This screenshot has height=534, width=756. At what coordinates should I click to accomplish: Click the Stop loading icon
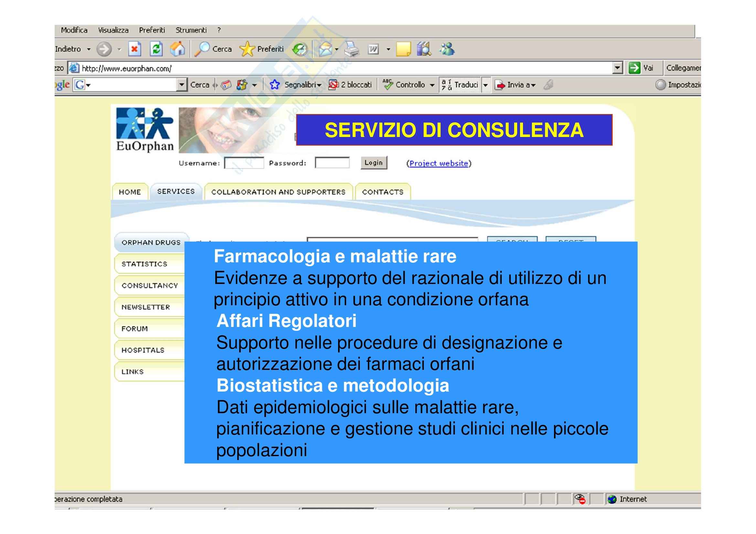(134, 49)
